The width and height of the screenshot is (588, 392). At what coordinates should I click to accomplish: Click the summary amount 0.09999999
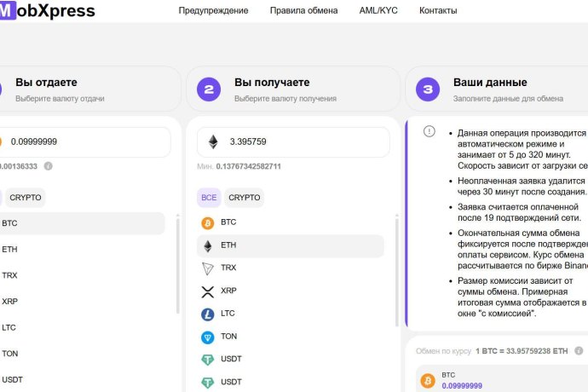point(462,386)
